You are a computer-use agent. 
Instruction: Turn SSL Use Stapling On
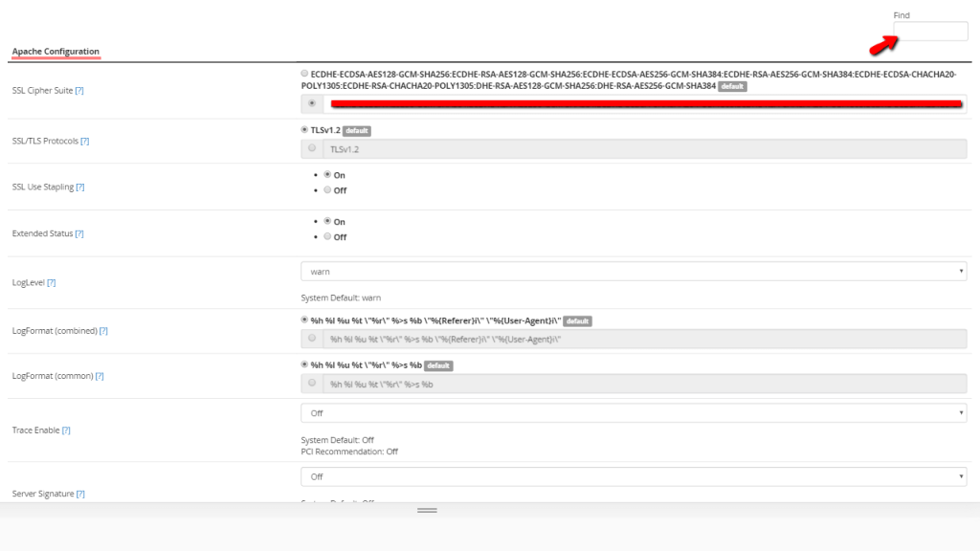[327, 175]
